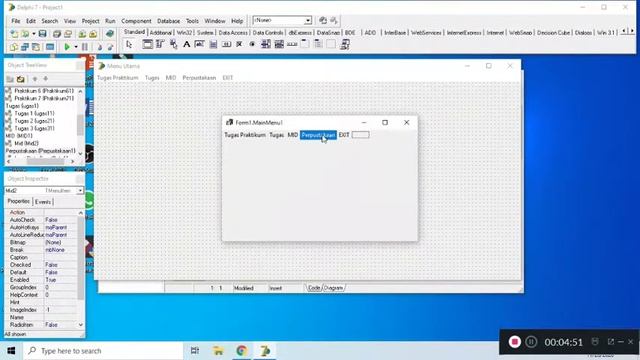
Task: Click the View Form toolbar icon
Action: click(25, 47)
